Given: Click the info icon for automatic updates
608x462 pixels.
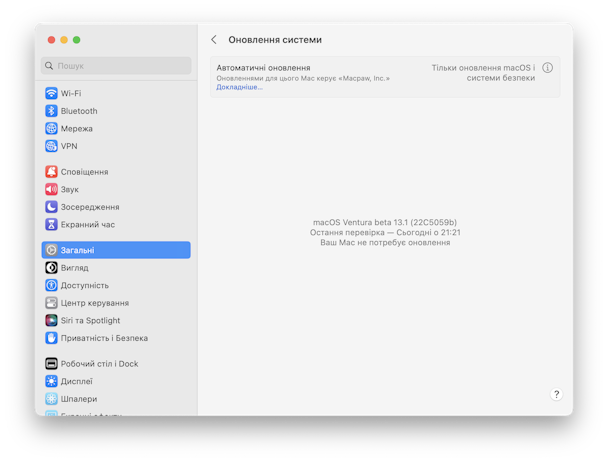Looking at the screenshot, I should pyautogui.click(x=548, y=68).
